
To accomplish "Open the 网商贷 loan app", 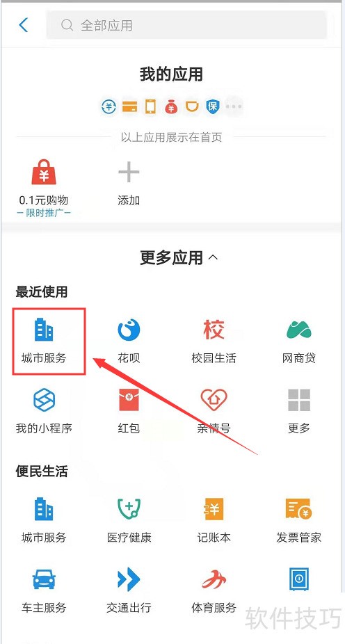I will tap(298, 341).
